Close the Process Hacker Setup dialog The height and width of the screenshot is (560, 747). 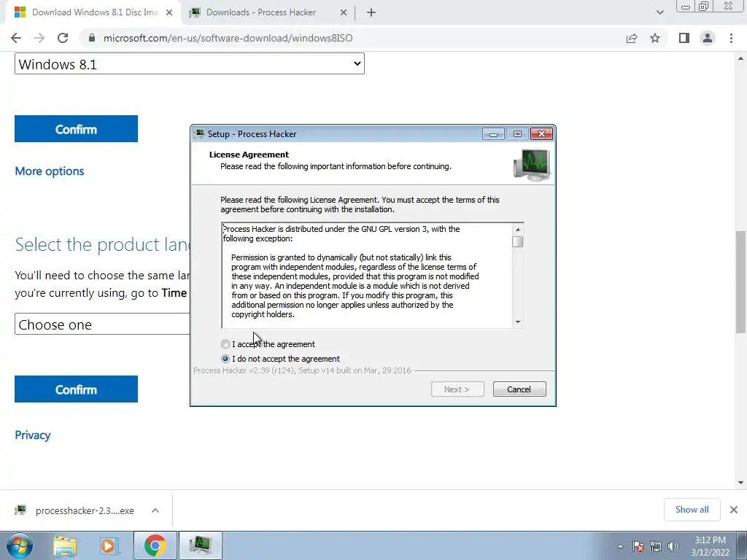point(541,134)
